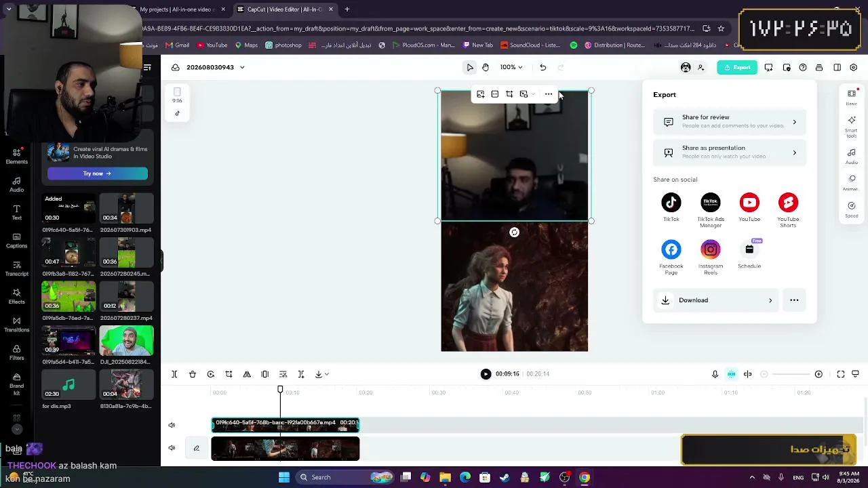Select the green-screen DJI video thumbnail

(x=127, y=342)
